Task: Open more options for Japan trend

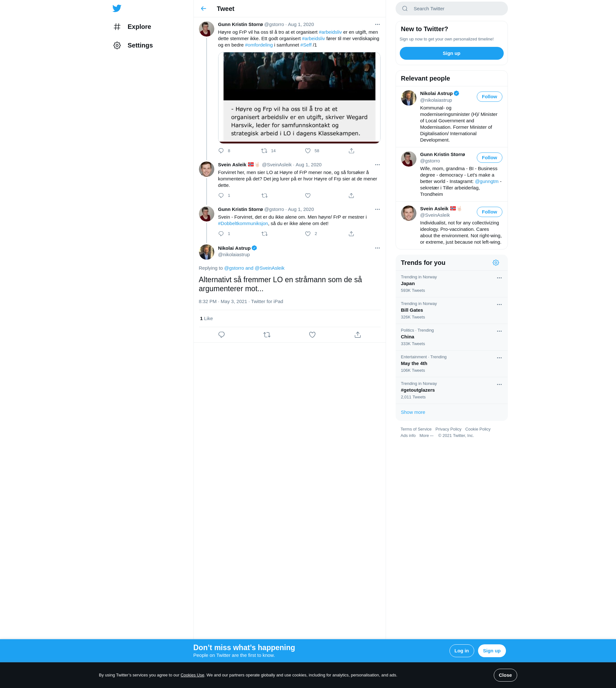Action: point(499,278)
